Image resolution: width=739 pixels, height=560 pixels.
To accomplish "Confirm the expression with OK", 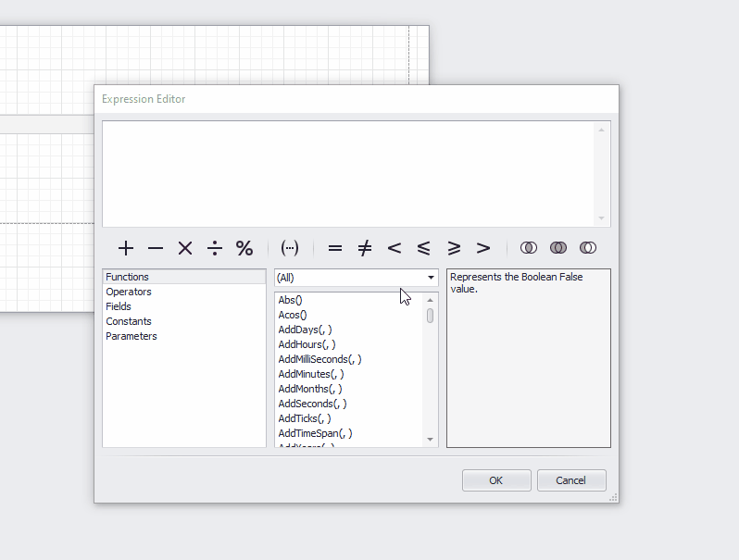I will pos(496,480).
